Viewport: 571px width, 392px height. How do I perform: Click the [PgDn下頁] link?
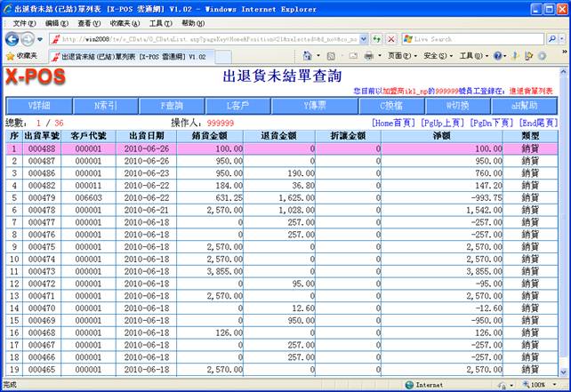[491, 123]
